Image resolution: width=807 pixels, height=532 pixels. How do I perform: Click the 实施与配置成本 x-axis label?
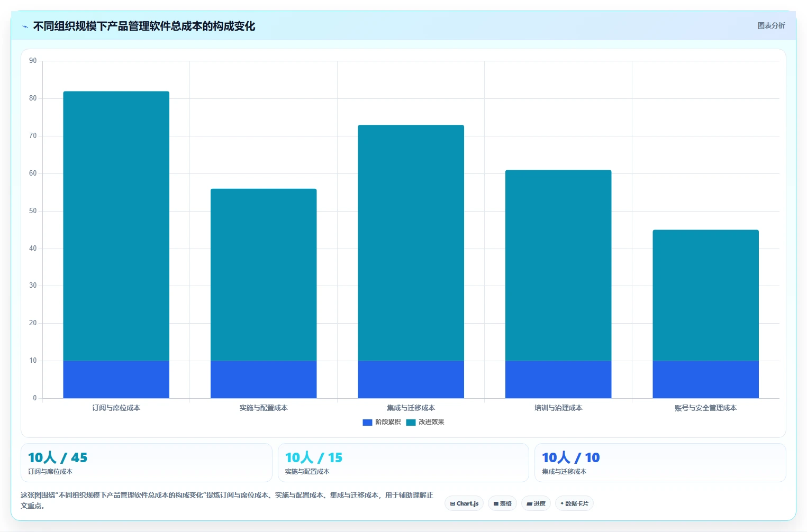point(264,408)
